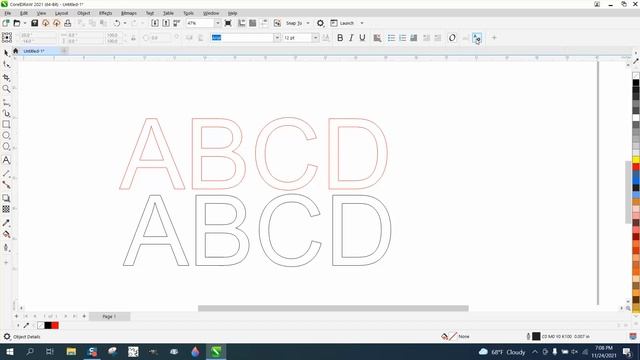Viewport: 640px width, 360px height.
Task: Toggle drop cap button
Action: coord(413,38)
